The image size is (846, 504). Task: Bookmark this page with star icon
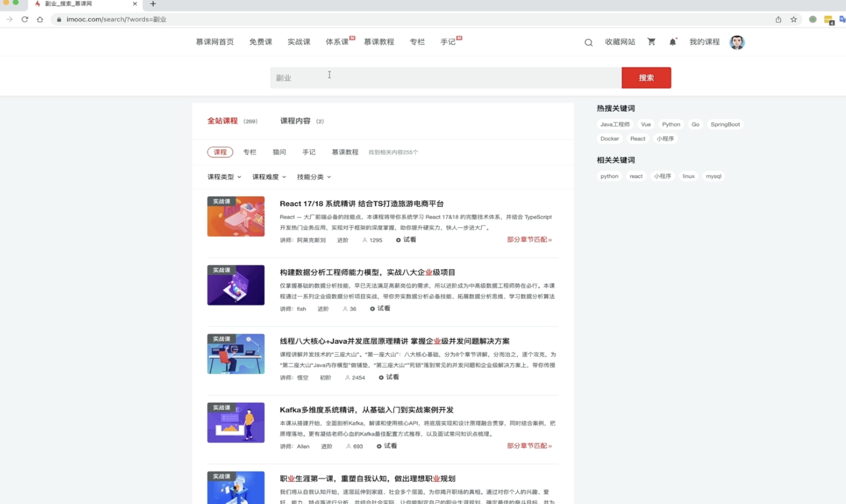tap(793, 20)
